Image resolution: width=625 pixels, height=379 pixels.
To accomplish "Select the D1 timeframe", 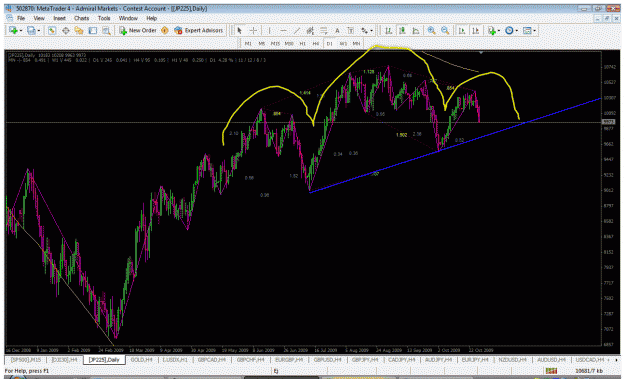I will point(330,43).
